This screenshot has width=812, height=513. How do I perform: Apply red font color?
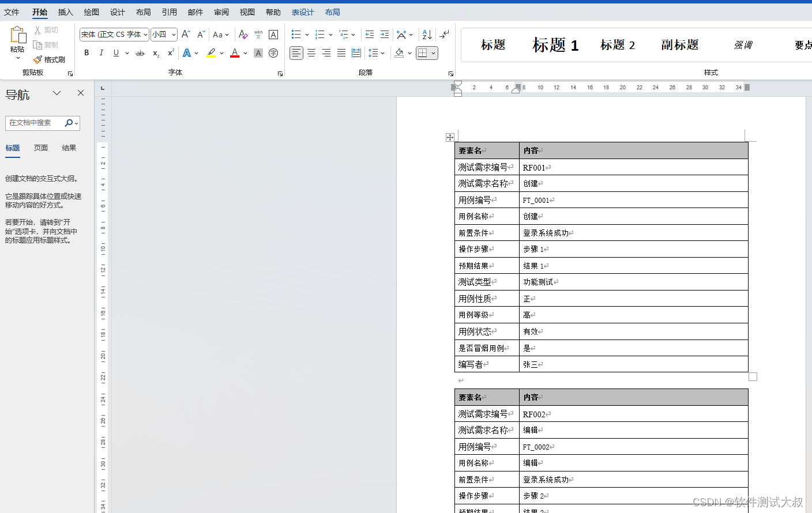[235, 53]
